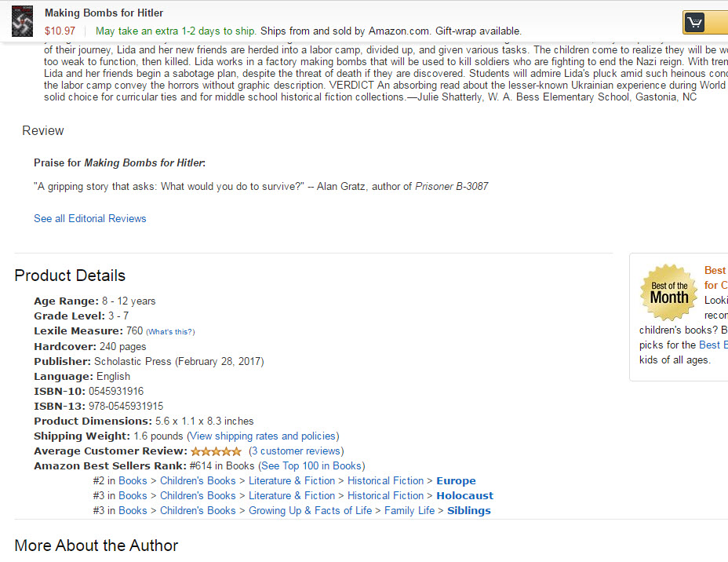Click the Best of the Month gold badge
This screenshot has width=728, height=562.
(668, 293)
